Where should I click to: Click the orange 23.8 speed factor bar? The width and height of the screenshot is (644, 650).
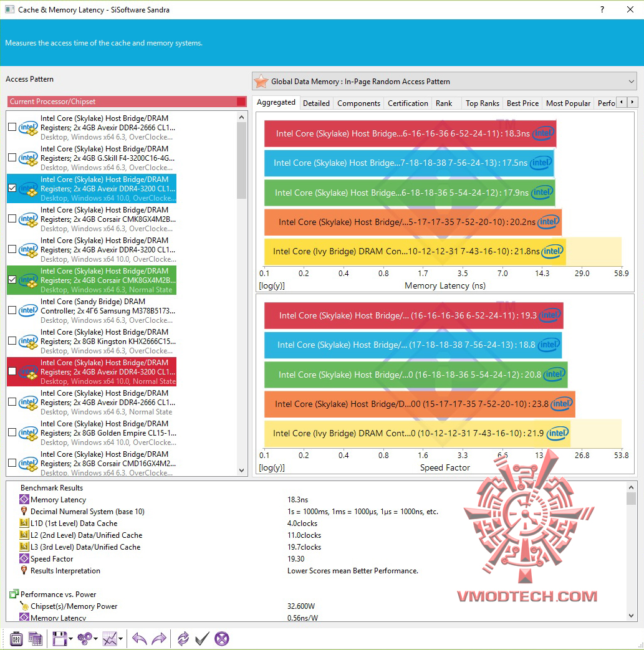[x=420, y=404]
